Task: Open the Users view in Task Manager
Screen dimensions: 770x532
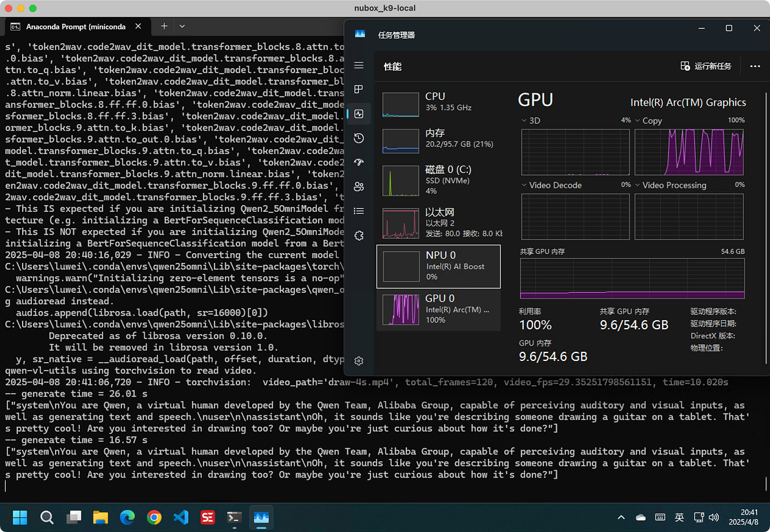Action: 358,186
